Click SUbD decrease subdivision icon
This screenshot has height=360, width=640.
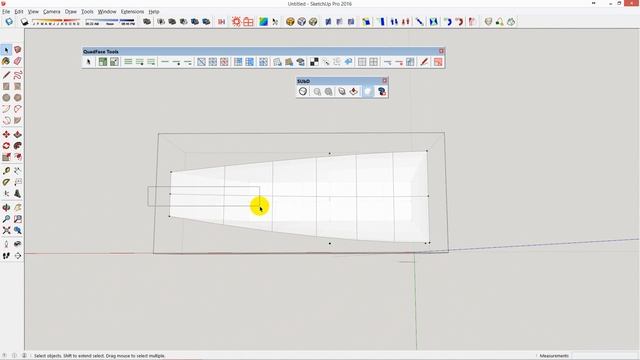pyautogui.click(x=317, y=91)
